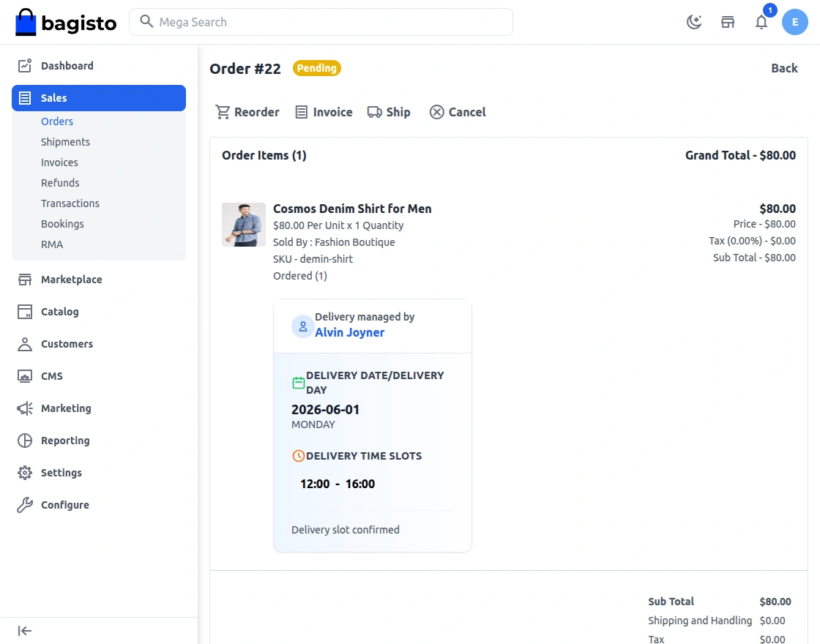Viewport: 820px width, 644px height.
Task: Click the Back link
Action: point(784,68)
